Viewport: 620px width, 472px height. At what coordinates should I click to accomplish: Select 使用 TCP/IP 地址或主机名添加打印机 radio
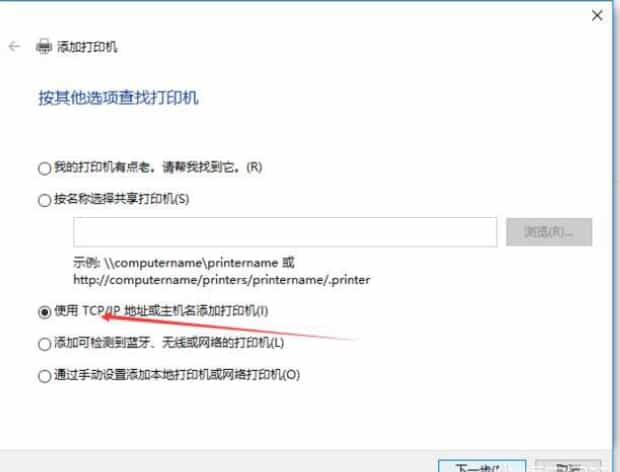(44, 312)
